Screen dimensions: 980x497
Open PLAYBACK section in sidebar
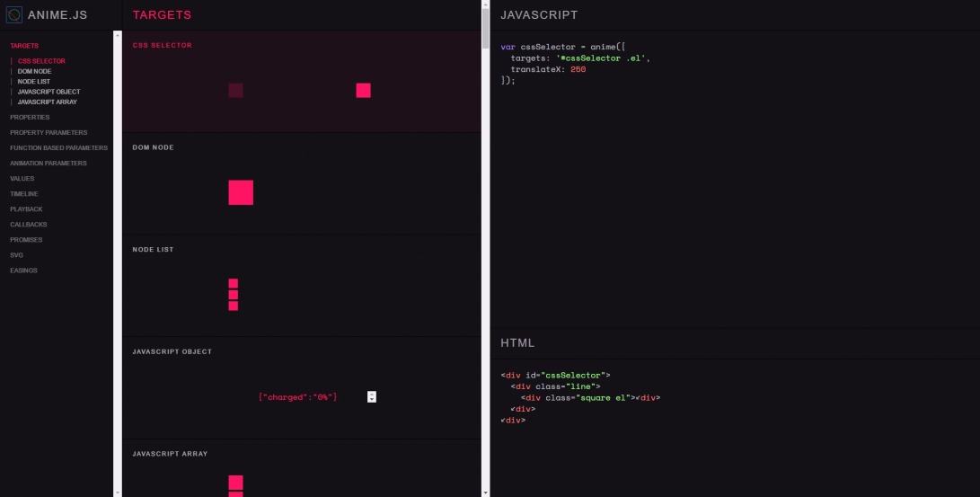click(26, 209)
